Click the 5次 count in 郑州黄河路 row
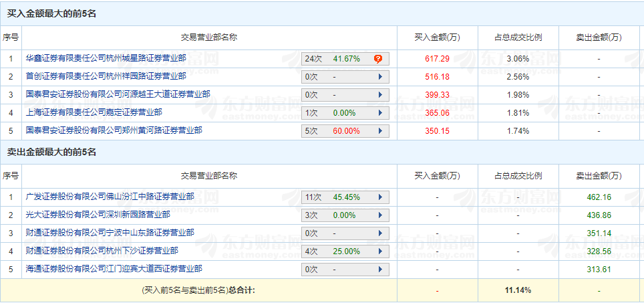Image resolution: width=644 pixels, height=307 pixels. click(311, 131)
